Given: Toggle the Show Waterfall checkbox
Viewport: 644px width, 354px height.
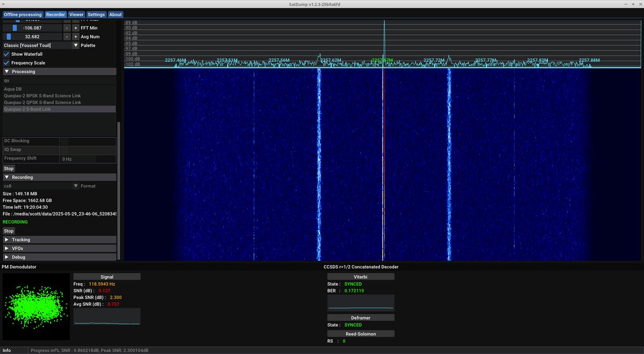Looking at the screenshot, I should [x=6, y=54].
